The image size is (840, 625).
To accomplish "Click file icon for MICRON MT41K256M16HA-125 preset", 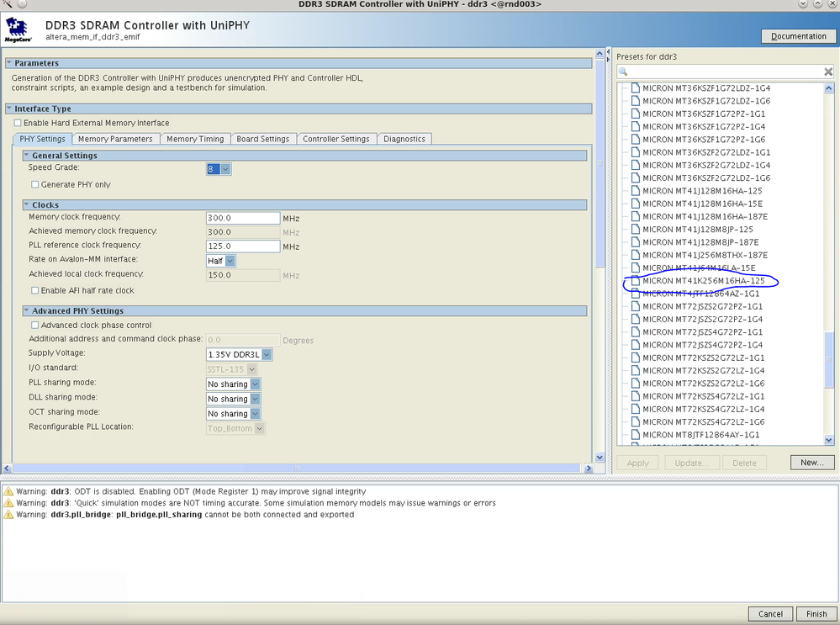I will pos(636,281).
